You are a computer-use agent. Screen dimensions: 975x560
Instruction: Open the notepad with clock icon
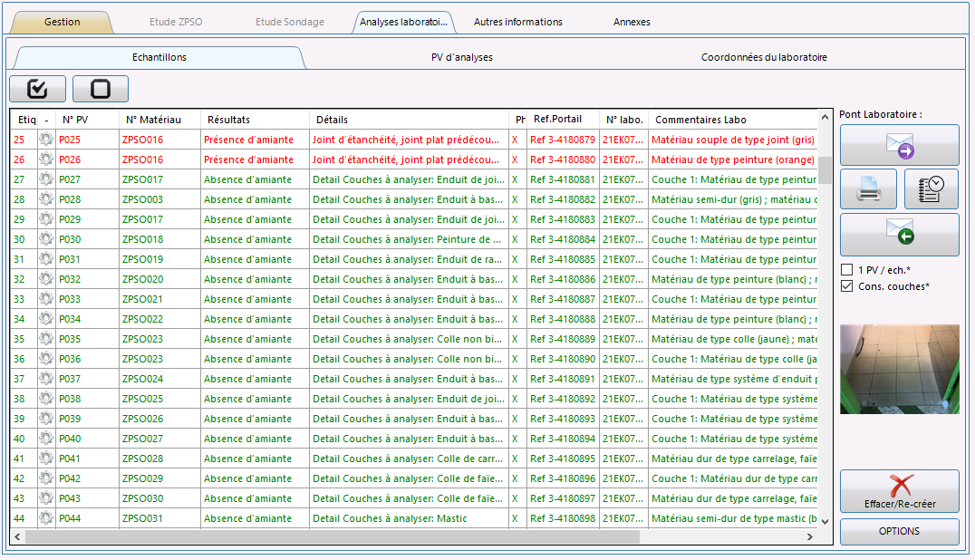[931, 189]
